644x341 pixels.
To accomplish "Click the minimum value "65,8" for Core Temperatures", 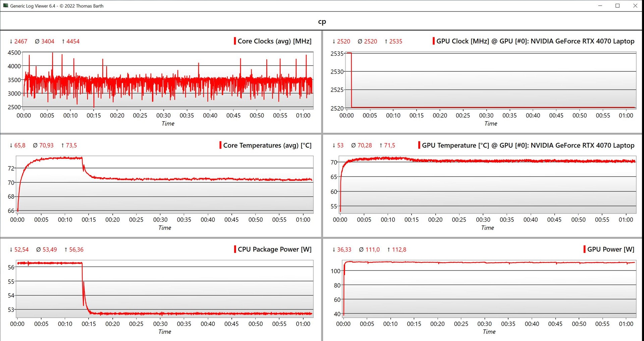I will point(20,146).
